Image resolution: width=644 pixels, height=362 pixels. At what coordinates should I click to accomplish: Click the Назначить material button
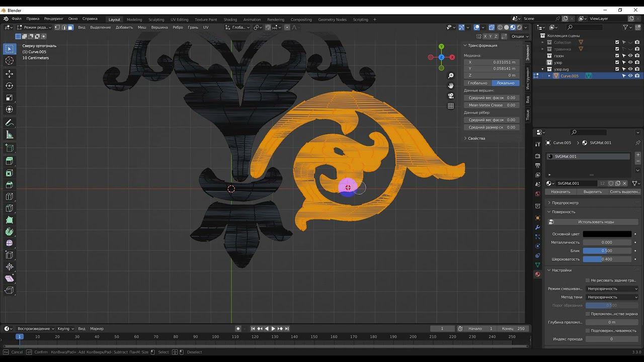[560, 192]
